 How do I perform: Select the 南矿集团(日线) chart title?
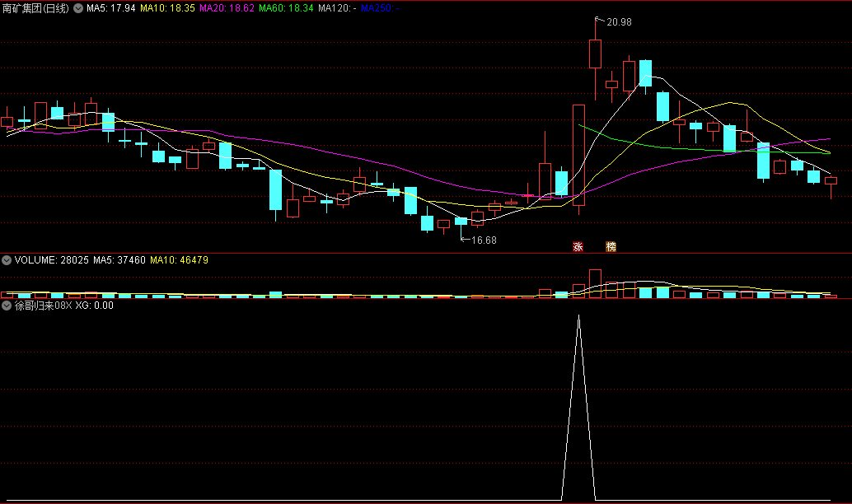click(36, 8)
